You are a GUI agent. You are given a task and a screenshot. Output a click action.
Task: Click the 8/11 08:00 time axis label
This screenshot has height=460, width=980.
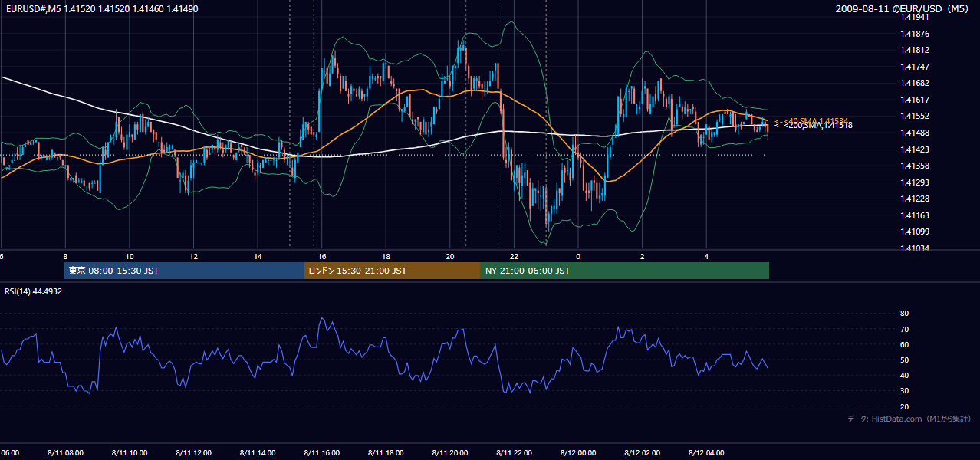64,453
